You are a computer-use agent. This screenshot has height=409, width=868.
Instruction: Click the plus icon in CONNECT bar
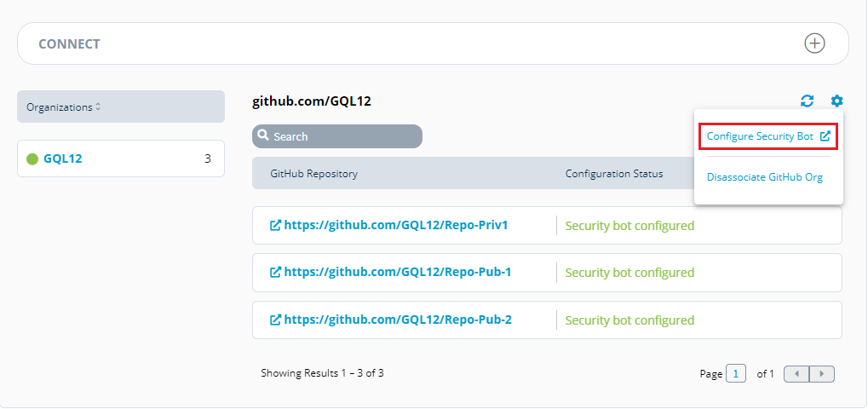pos(814,43)
